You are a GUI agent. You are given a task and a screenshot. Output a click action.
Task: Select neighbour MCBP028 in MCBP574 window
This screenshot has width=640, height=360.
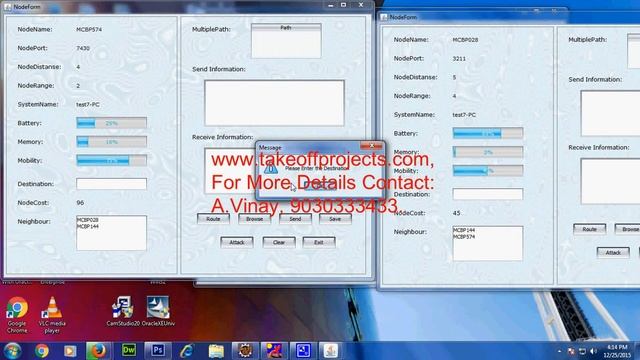pyautogui.click(x=88, y=220)
